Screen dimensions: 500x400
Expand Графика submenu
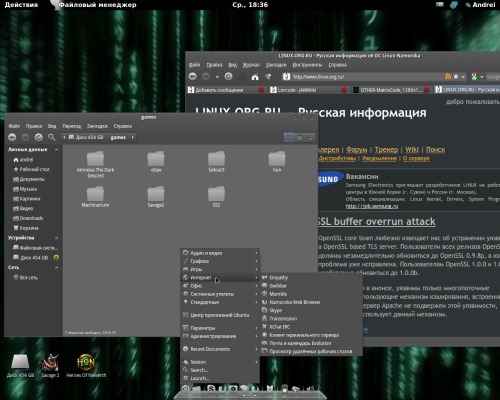point(220,261)
